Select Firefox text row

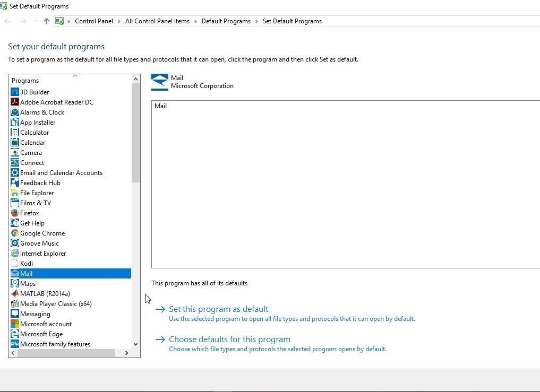coord(30,213)
